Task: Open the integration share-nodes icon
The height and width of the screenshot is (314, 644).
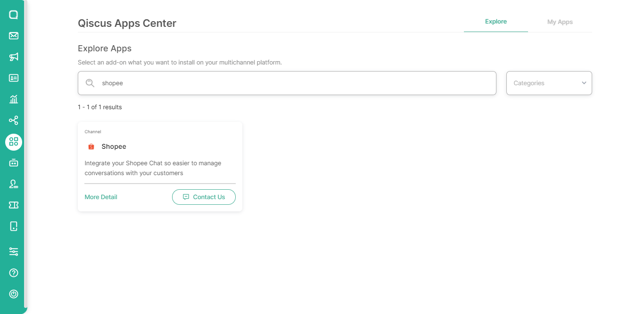Action: tap(14, 121)
